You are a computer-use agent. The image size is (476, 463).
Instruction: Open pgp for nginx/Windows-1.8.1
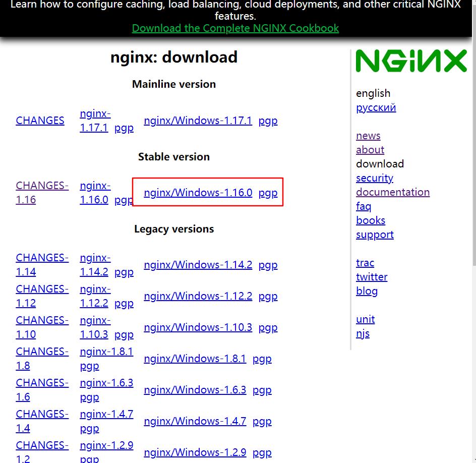(262, 359)
